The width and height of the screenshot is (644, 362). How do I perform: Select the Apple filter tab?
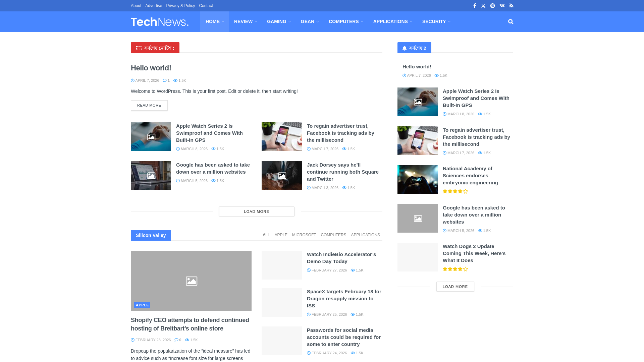click(x=281, y=235)
